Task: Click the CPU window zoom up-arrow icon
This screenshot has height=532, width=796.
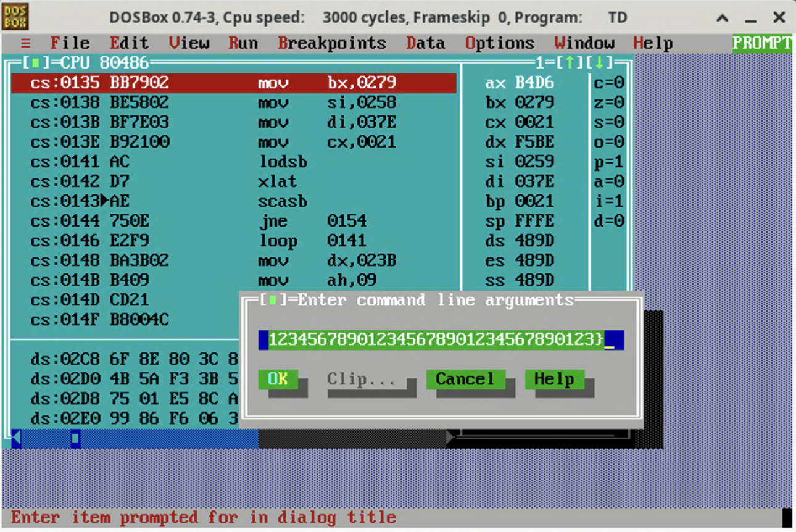Action: click(570, 63)
